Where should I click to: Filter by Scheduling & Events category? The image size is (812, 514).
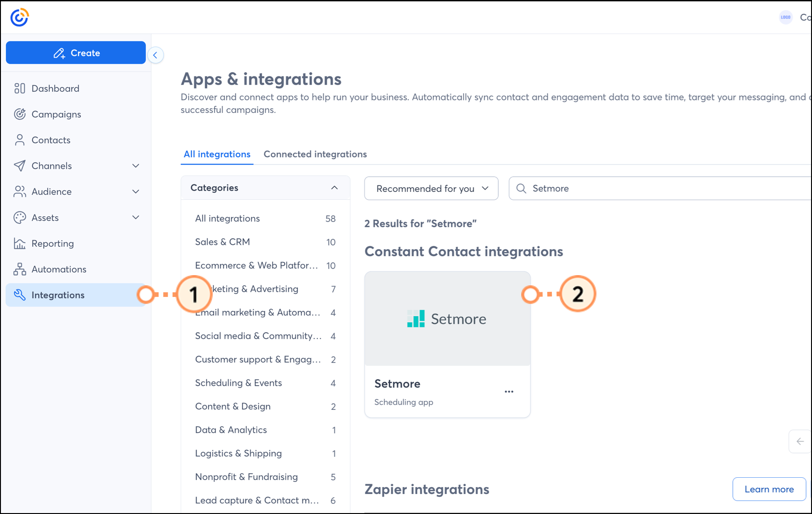238,383
